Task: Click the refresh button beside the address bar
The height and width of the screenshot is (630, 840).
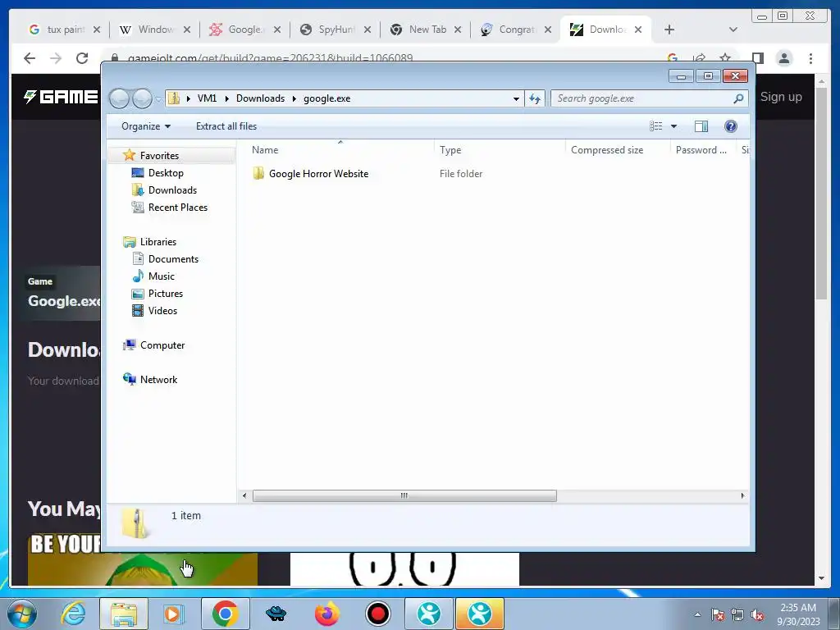Action: pos(535,98)
